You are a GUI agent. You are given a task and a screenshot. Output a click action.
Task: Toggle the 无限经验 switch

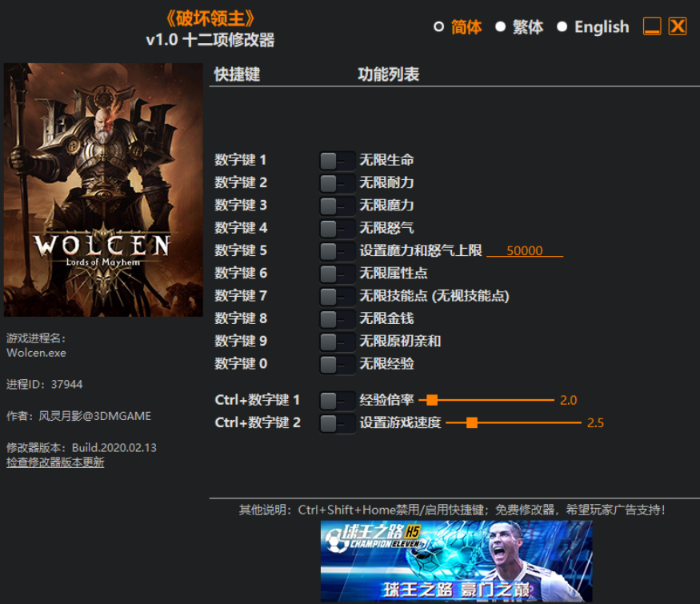(337, 364)
